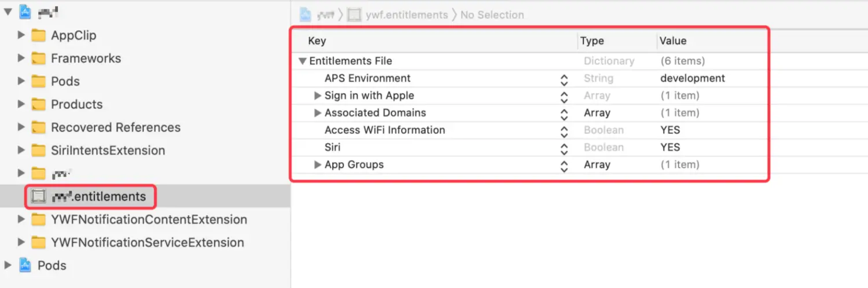Click the YWFNotificationServiceExtension folder icon
The width and height of the screenshot is (868, 288).
click(x=39, y=243)
